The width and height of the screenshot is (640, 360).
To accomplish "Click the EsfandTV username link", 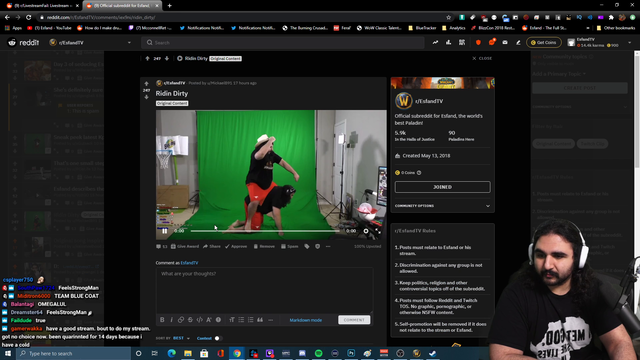I will click(189, 263).
